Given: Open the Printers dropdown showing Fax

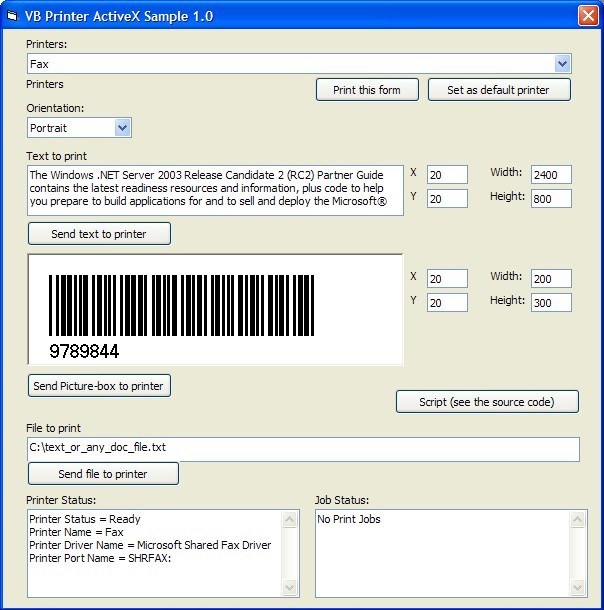Looking at the screenshot, I should [x=562, y=64].
